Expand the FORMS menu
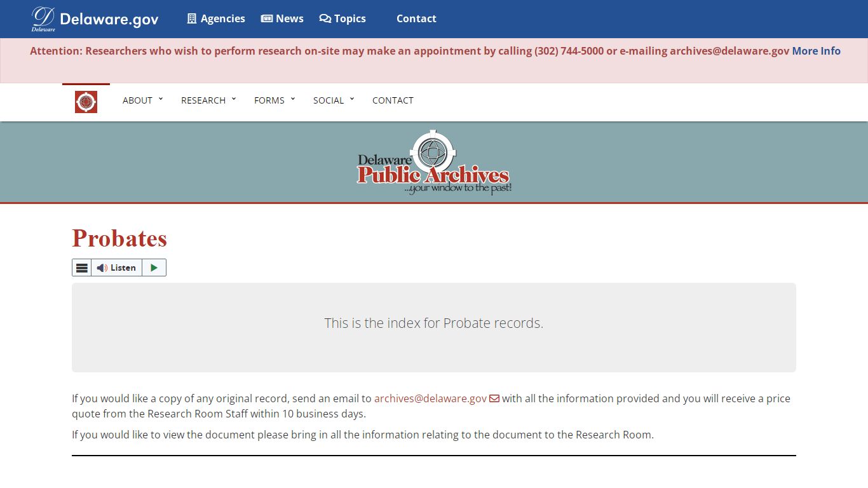This screenshot has height=488, width=868. coord(275,100)
